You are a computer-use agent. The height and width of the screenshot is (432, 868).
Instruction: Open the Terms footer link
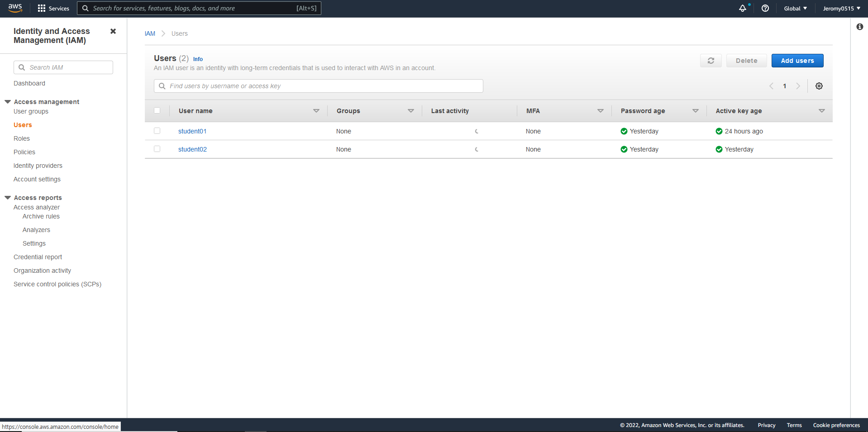click(794, 425)
